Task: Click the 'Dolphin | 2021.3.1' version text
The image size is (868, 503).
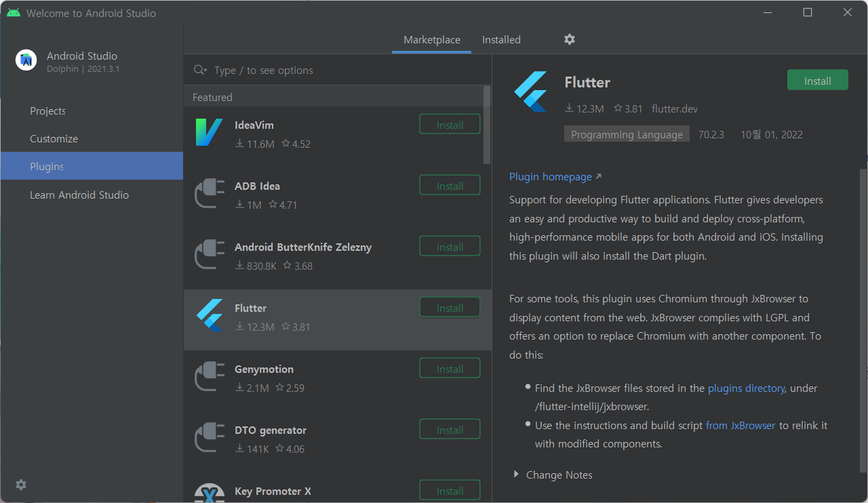Action: coord(83,69)
